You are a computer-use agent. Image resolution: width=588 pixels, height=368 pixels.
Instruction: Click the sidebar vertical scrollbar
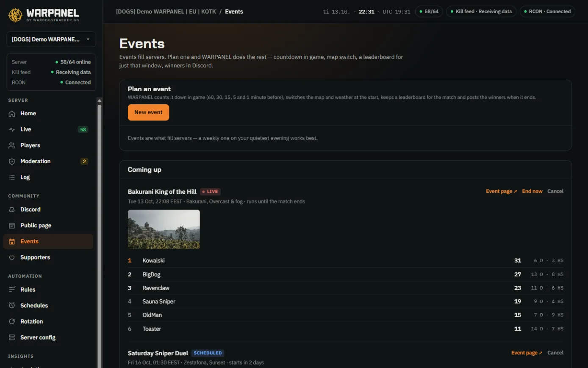(100, 232)
